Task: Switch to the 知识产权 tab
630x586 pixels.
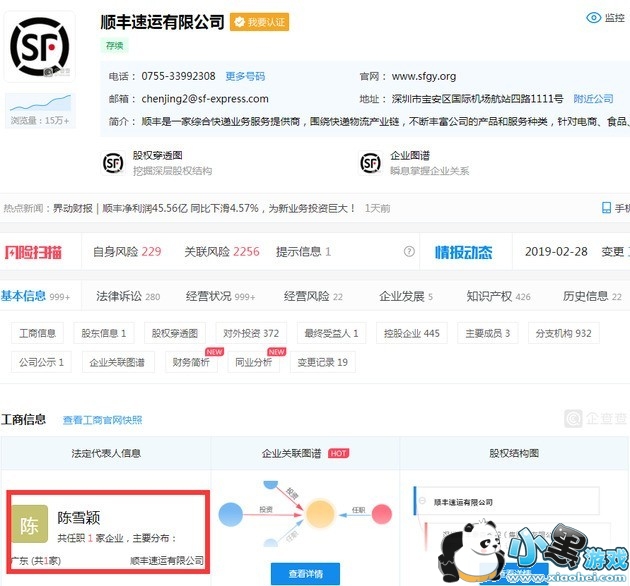Action: (x=499, y=297)
